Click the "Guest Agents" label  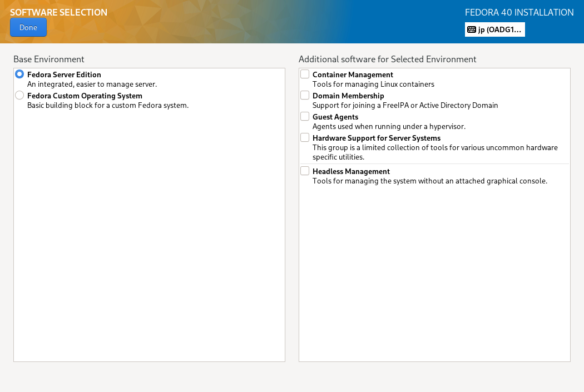point(335,117)
